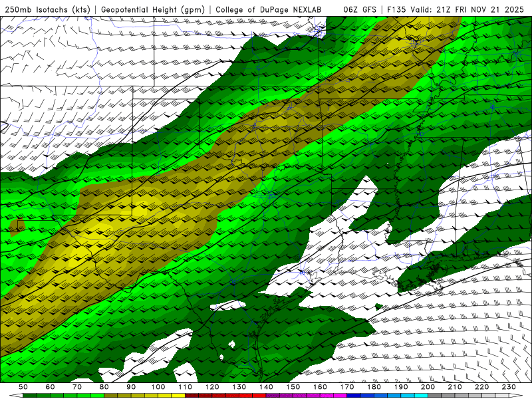Screen dimensions: 532x399
Task: Click the '100' legend scale label
Action: pyautogui.click(x=158, y=387)
